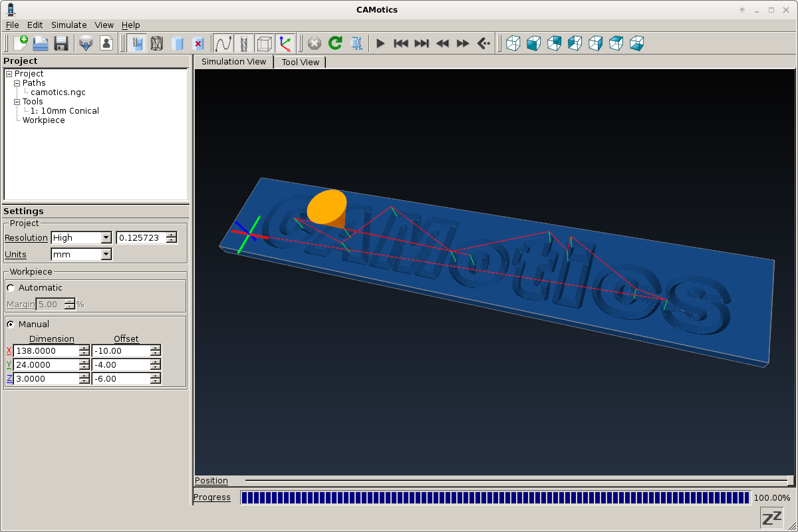The width and height of the screenshot is (798, 532).
Task: Collapse the Paths tree node
Action: click(17, 83)
